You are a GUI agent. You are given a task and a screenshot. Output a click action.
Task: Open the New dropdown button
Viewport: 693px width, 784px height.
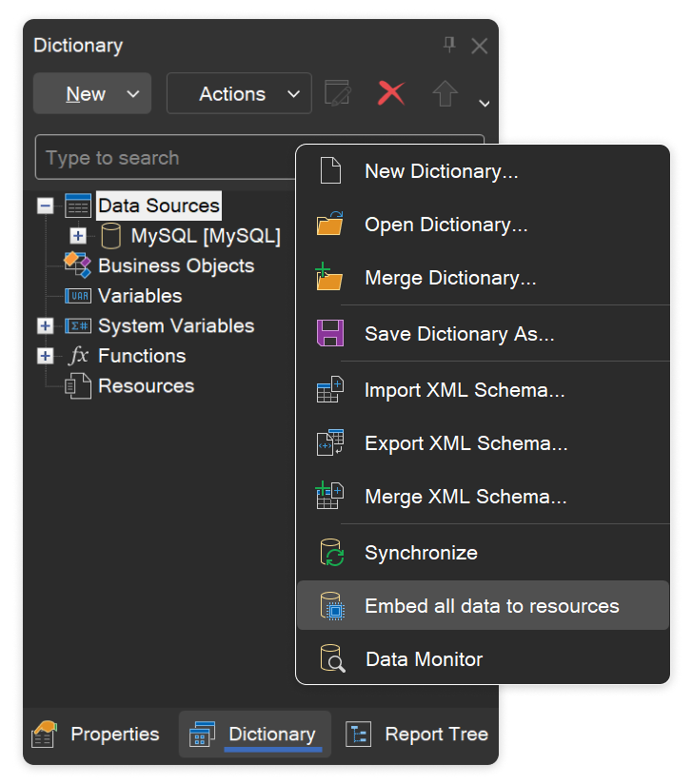pos(92,93)
